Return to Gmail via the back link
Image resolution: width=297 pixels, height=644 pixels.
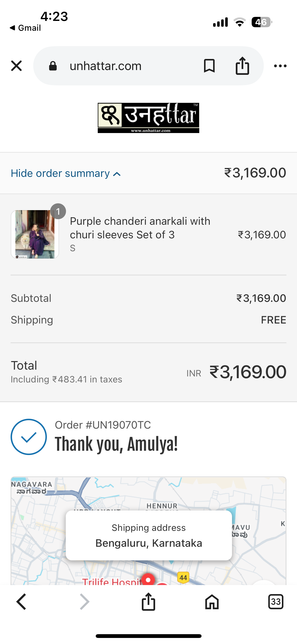click(x=25, y=28)
